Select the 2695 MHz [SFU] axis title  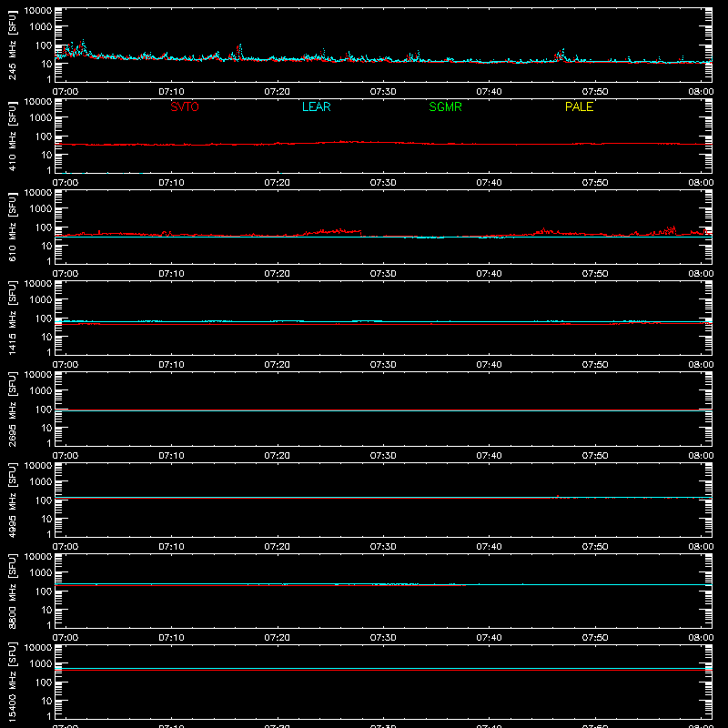[12, 409]
